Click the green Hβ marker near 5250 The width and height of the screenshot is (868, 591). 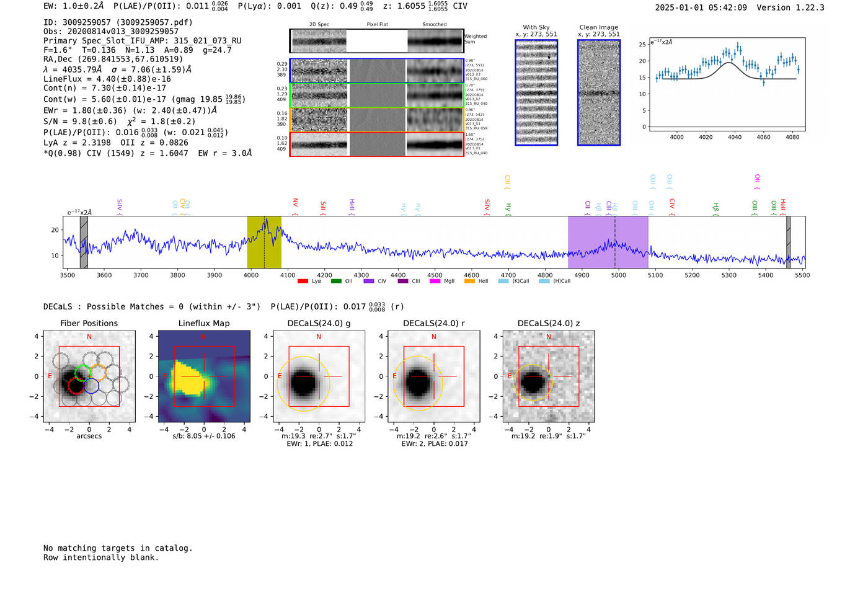[715, 209]
